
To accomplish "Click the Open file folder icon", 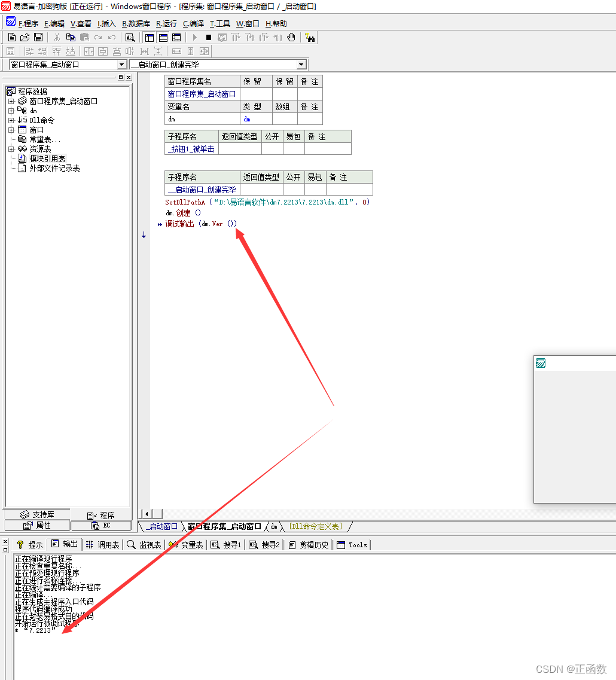I will point(25,38).
